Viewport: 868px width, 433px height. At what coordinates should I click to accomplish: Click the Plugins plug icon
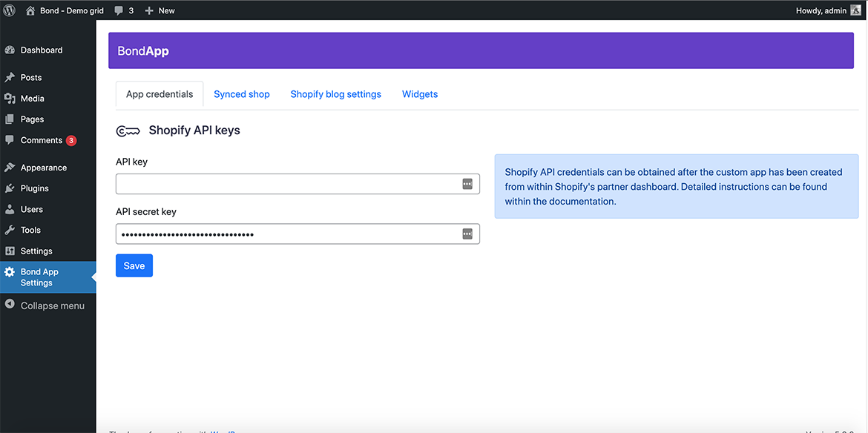tap(10, 188)
